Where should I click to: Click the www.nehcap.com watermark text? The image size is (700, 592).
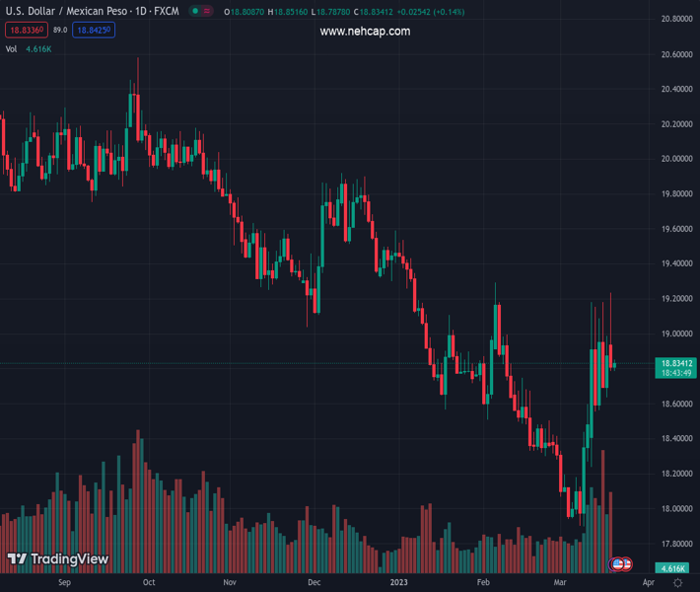(x=365, y=32)
